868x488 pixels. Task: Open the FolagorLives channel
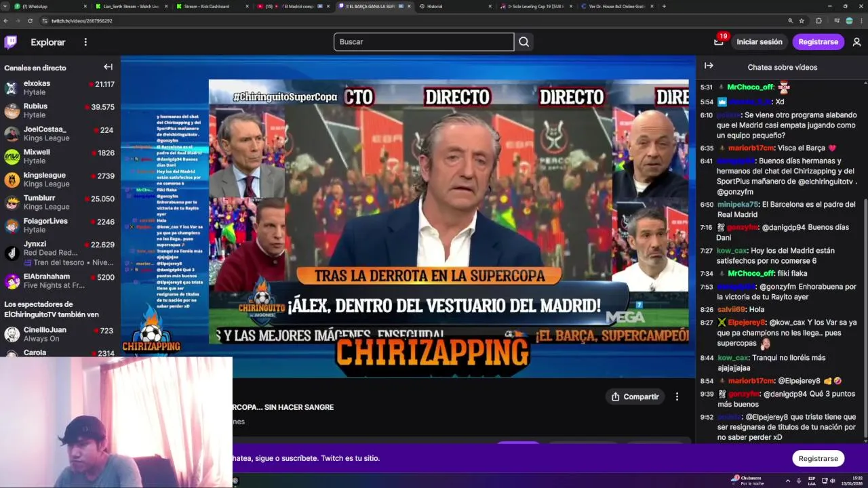coord(60,226)
